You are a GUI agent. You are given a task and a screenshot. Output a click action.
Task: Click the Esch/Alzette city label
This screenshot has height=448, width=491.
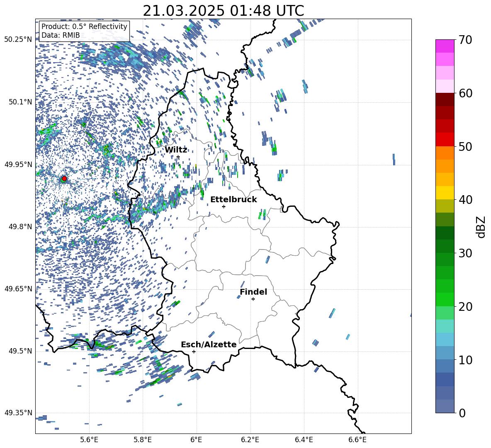(209, 344)
